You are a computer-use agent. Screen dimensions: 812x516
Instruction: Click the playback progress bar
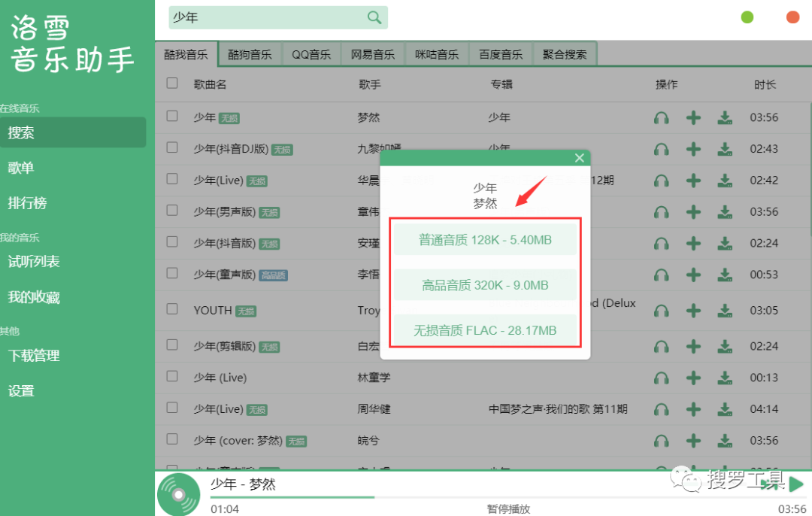pos(508,497)
